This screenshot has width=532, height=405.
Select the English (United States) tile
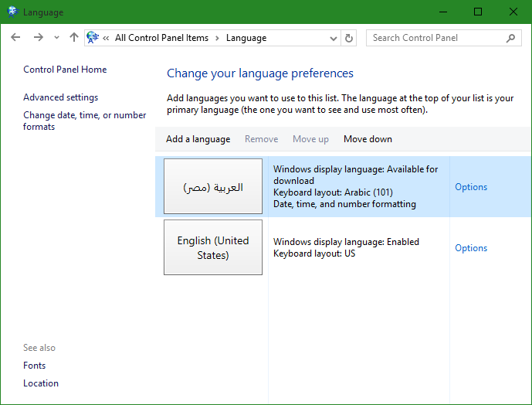pos(213,247)
